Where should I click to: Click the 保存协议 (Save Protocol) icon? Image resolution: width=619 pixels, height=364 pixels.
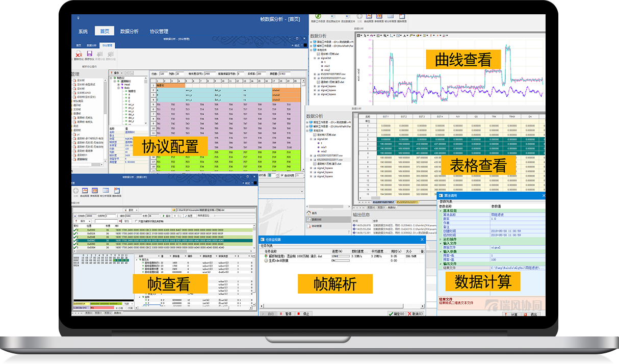pyautogui.click(x=89, y=54)
